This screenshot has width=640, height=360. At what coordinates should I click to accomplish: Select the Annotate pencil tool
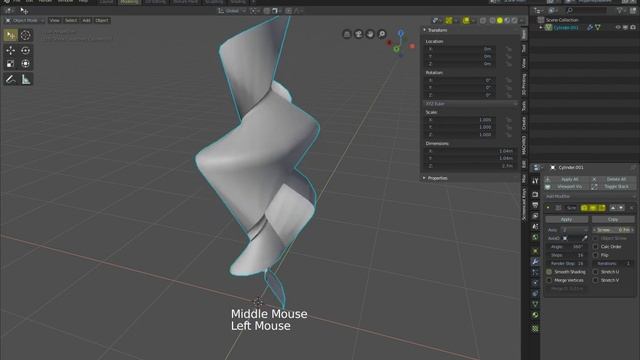tap(11, 79)
